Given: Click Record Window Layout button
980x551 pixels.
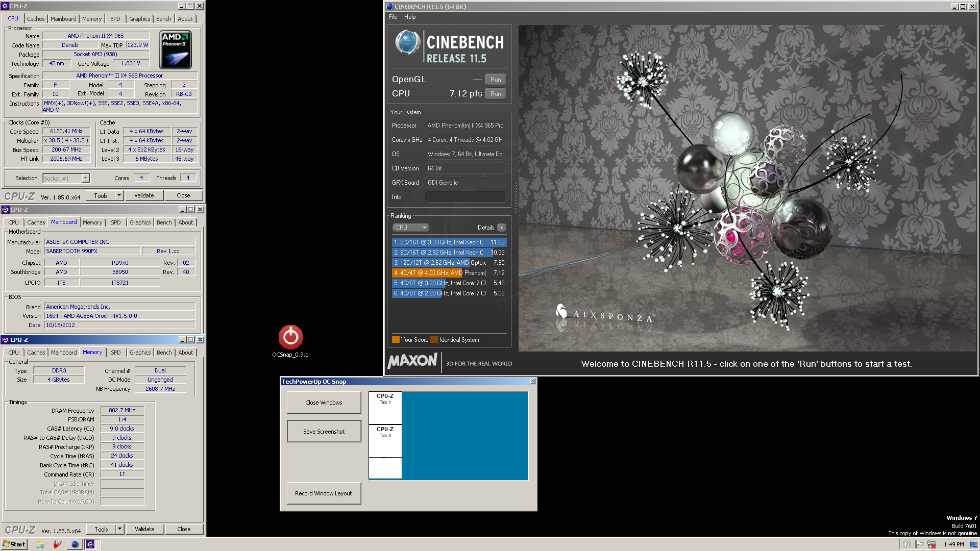Looking at the screenshot, I should [324, 493].
